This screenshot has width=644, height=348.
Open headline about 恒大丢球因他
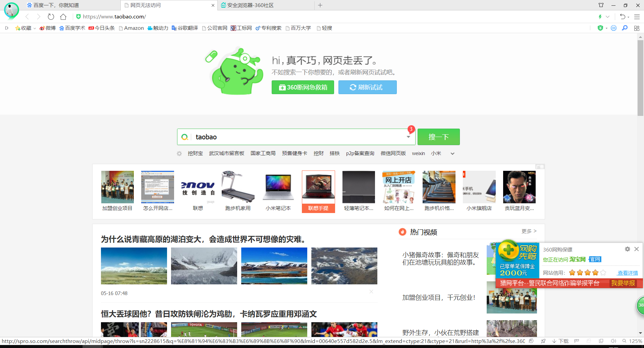pyautogui.click(x=209, y=314)
